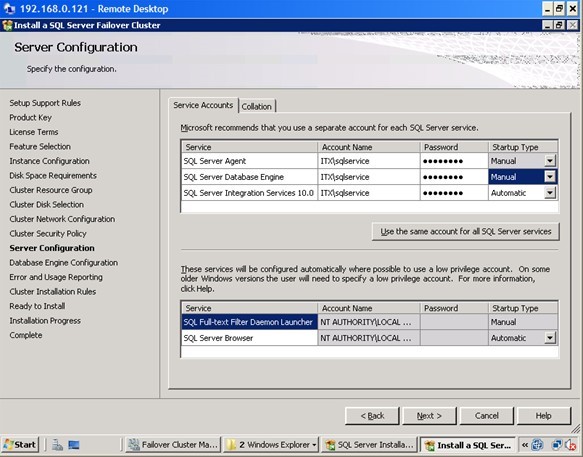Click SQL Server Database Engine account name field
The width and height of the screenshot is (583, 457).
369,177
